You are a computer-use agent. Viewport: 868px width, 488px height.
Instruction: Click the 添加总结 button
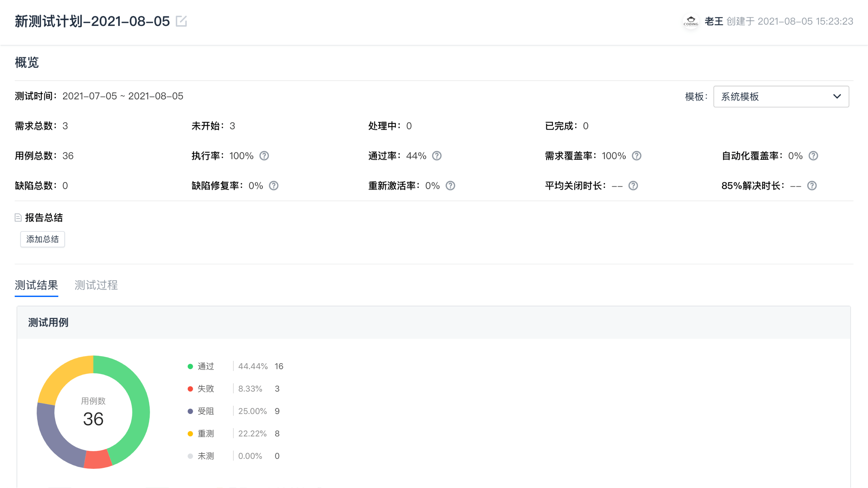[42, 239]
